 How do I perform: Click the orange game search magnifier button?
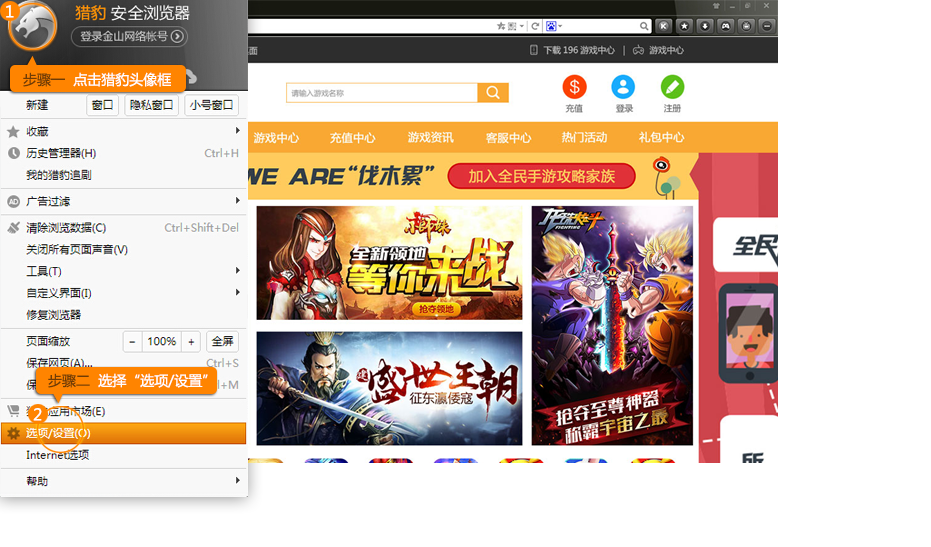pyautogui.click(x=493, y=93)
